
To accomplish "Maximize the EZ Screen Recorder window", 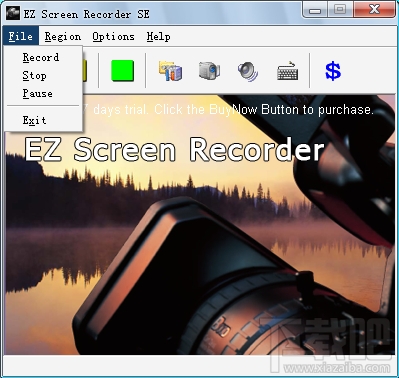I will (x=340, y=10).
